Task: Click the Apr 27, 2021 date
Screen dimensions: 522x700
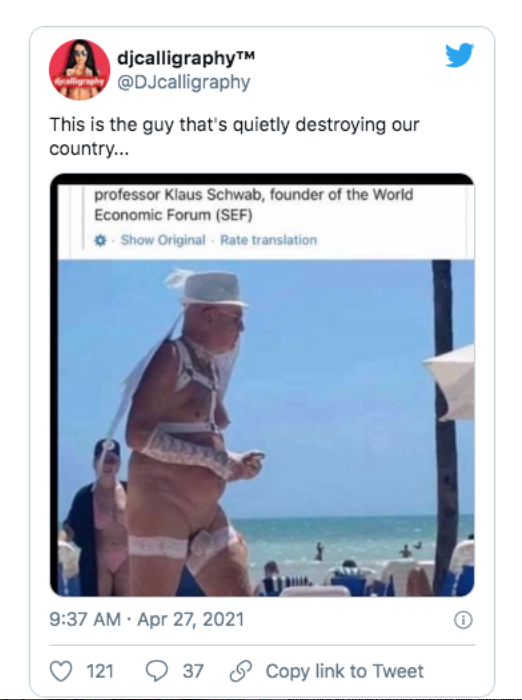Action: coord(191,620)
